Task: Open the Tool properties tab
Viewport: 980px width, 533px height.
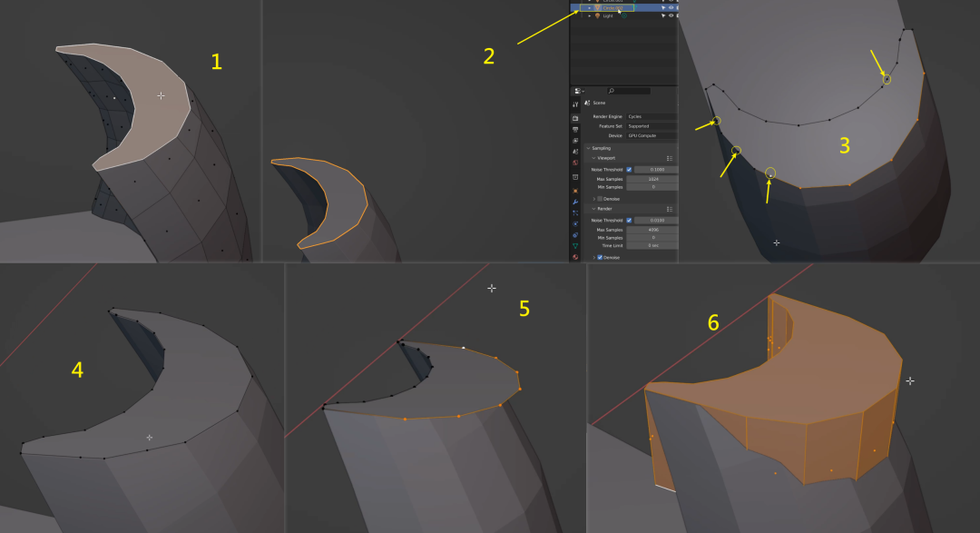Action: 575,104
